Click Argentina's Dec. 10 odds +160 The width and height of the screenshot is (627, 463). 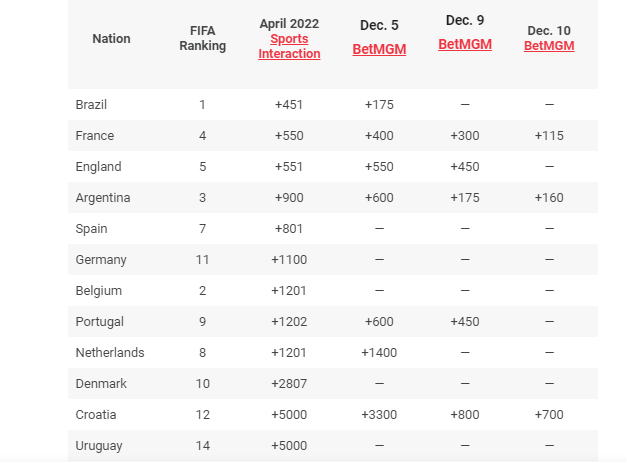click(549, 198)
